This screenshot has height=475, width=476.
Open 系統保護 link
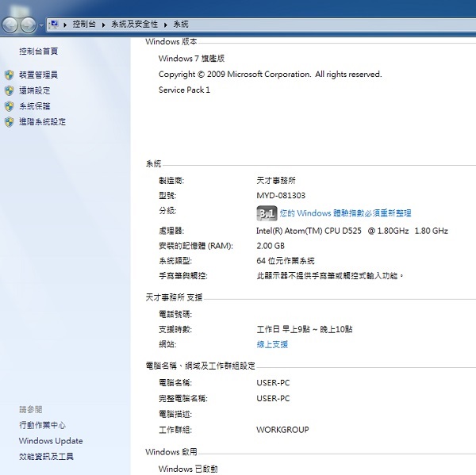click(35, 106)
